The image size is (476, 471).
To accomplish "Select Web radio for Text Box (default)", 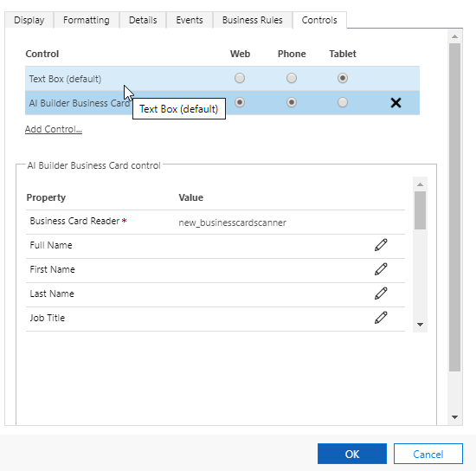I will (240, 78).
